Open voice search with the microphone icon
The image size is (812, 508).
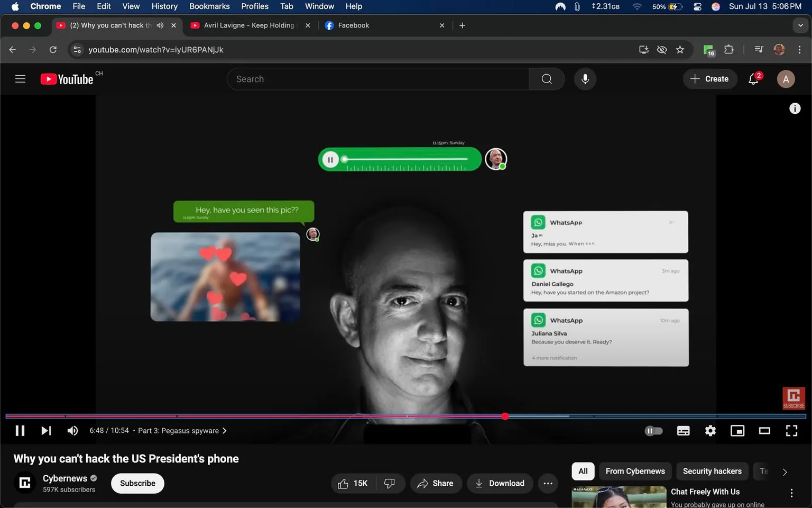(585, 78)
